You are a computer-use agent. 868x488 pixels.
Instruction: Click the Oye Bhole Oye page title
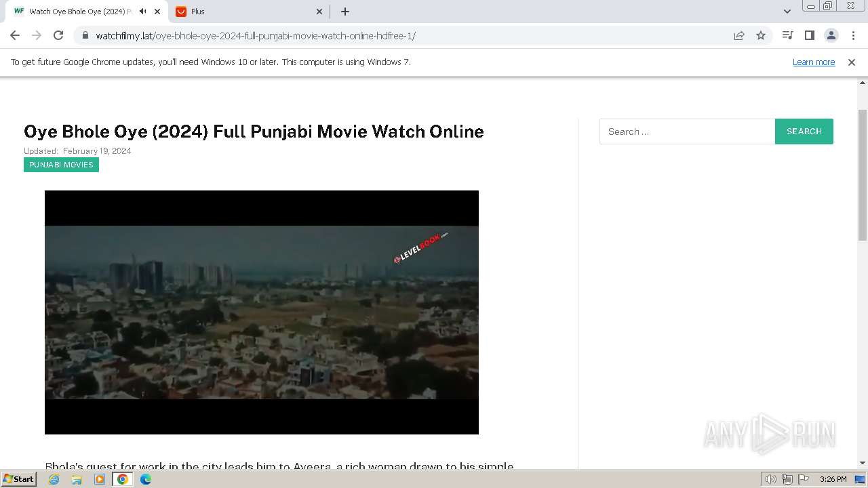(x=254, y=131)
